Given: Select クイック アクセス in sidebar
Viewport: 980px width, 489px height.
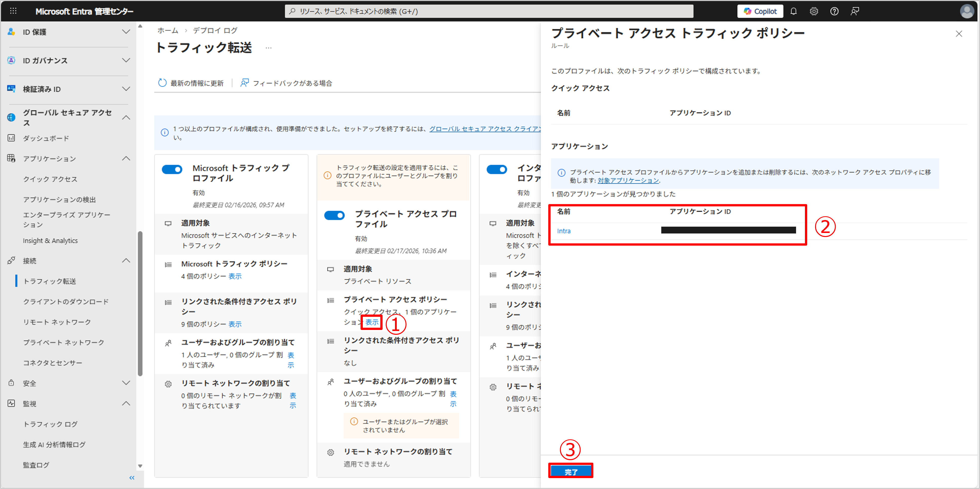Looking at the screenshot, I should [x=50, y=179].
